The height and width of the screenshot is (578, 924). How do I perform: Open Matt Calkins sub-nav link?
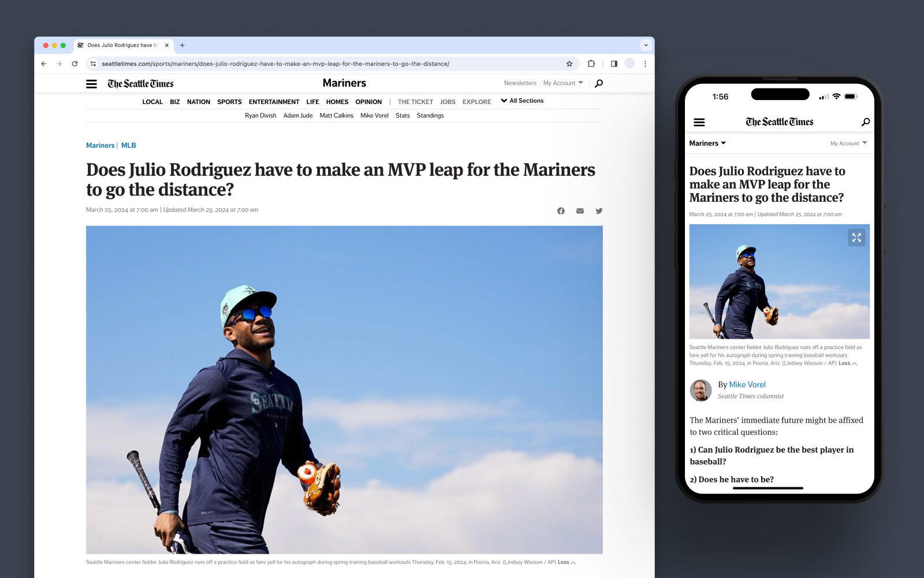337,116
